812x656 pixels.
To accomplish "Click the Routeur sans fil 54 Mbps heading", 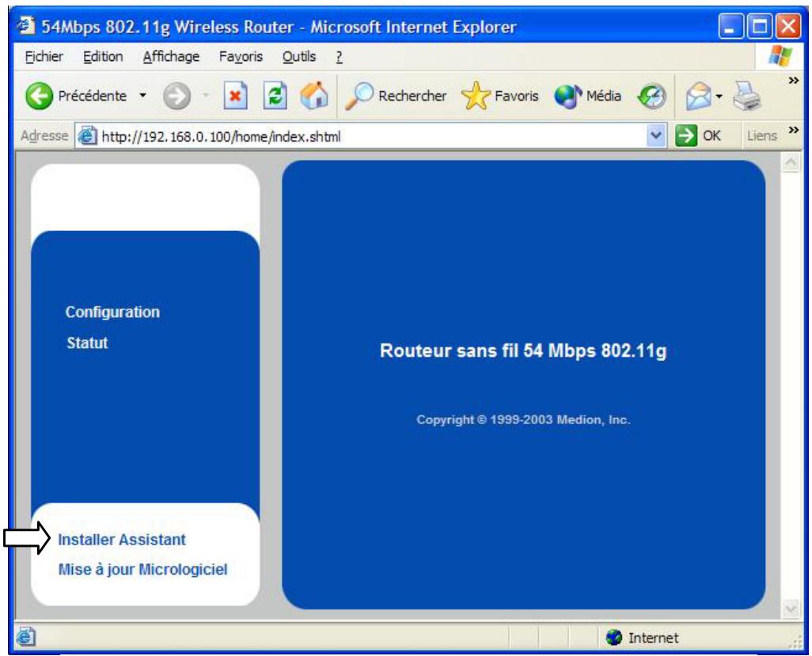I will click(x=523, y=351).
